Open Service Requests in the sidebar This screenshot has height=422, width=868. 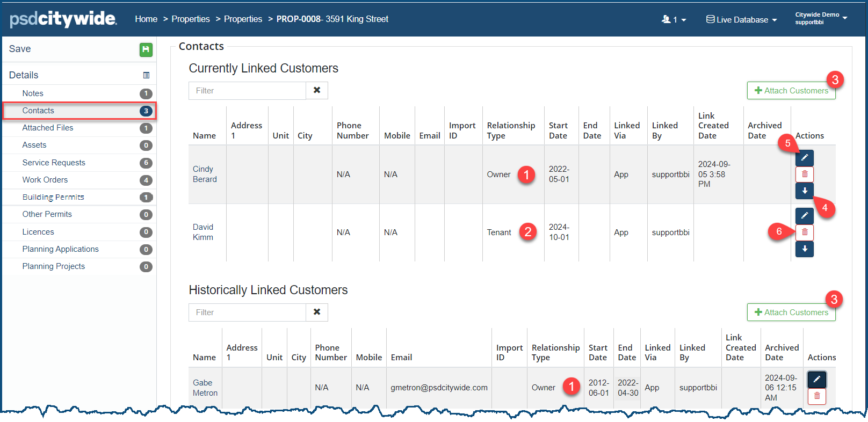pyautogui.click(x=54, y=163)
